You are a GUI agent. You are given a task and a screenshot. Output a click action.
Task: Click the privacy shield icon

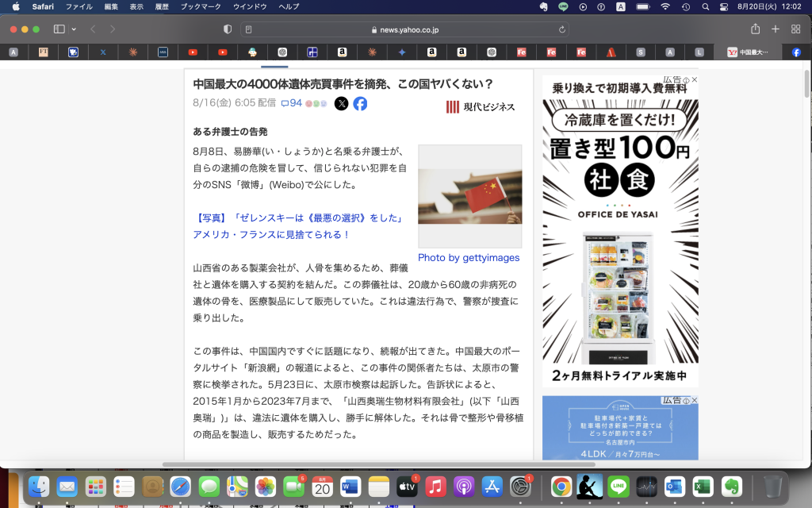click(228, 29)
